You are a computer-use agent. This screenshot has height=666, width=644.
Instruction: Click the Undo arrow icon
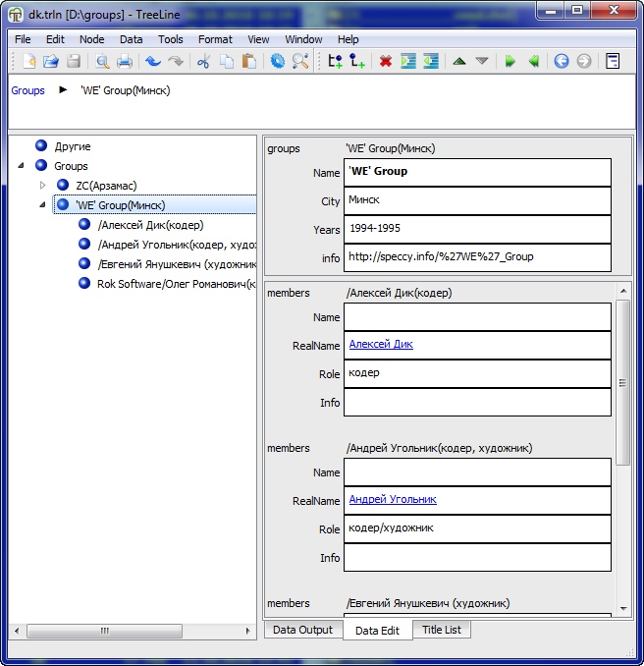point(153,61)
